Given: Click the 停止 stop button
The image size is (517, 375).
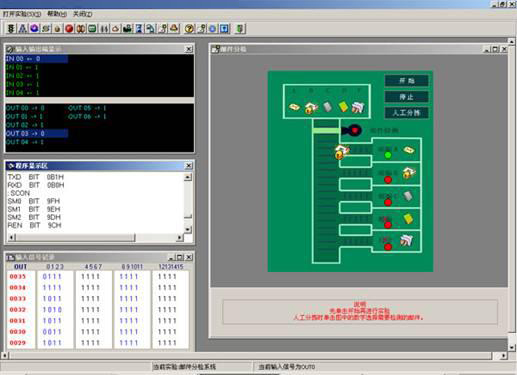Looking at the screenshot, I should click(x=407, y=97).
